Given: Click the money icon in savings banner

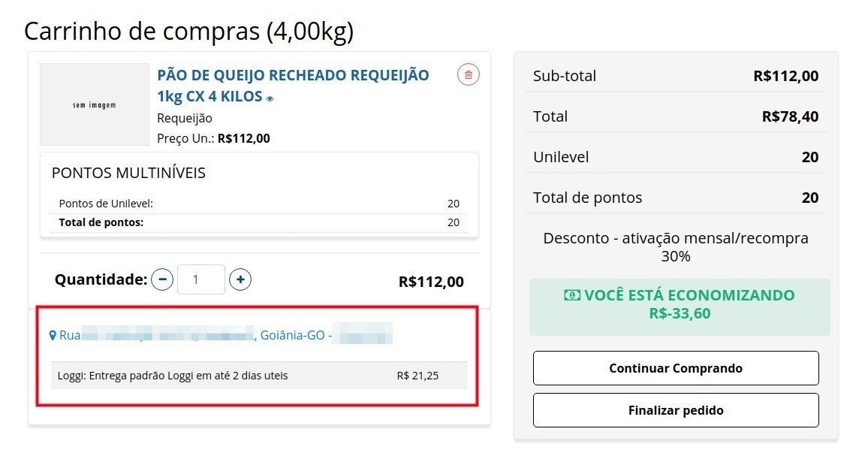Looking at the screenshot, I should (x=572, y=295).
